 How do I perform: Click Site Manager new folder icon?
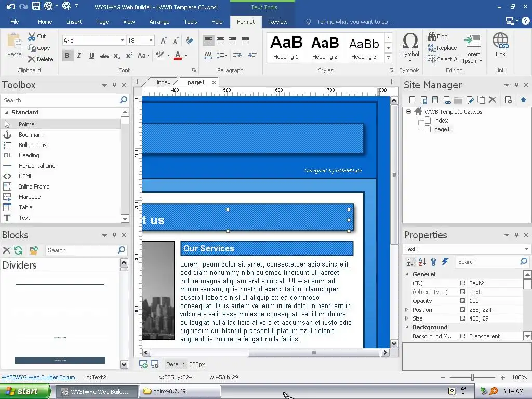coord(458,100)
